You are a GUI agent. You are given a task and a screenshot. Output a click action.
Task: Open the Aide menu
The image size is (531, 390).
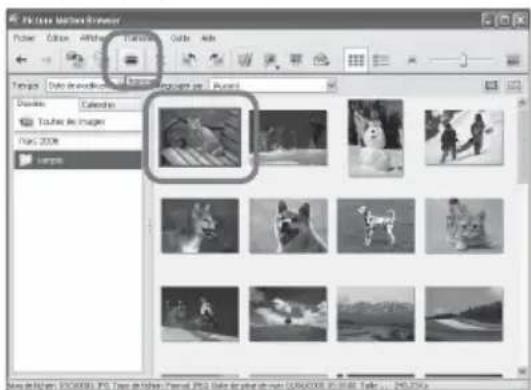208,38
